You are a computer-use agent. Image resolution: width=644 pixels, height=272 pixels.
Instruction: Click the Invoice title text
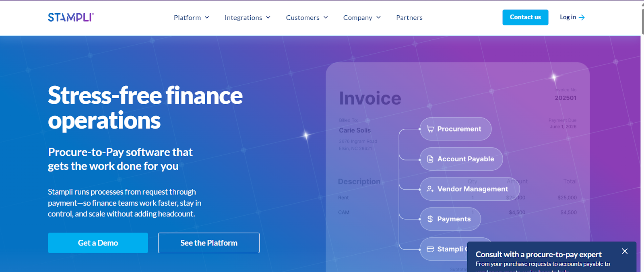click(370, 98)
